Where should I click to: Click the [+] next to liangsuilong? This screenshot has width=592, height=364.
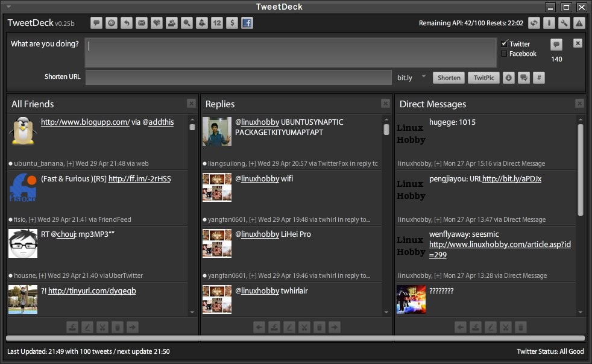(252, 163)
